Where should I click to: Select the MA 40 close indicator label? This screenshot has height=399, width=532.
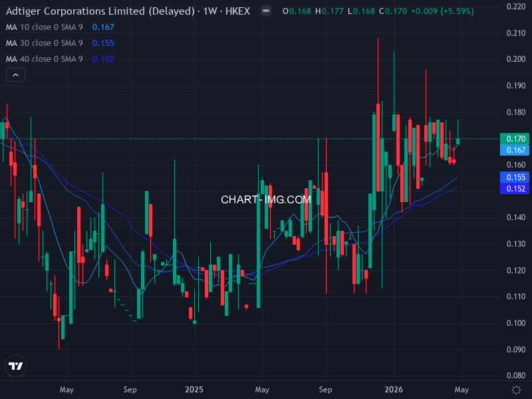point(45,59)
